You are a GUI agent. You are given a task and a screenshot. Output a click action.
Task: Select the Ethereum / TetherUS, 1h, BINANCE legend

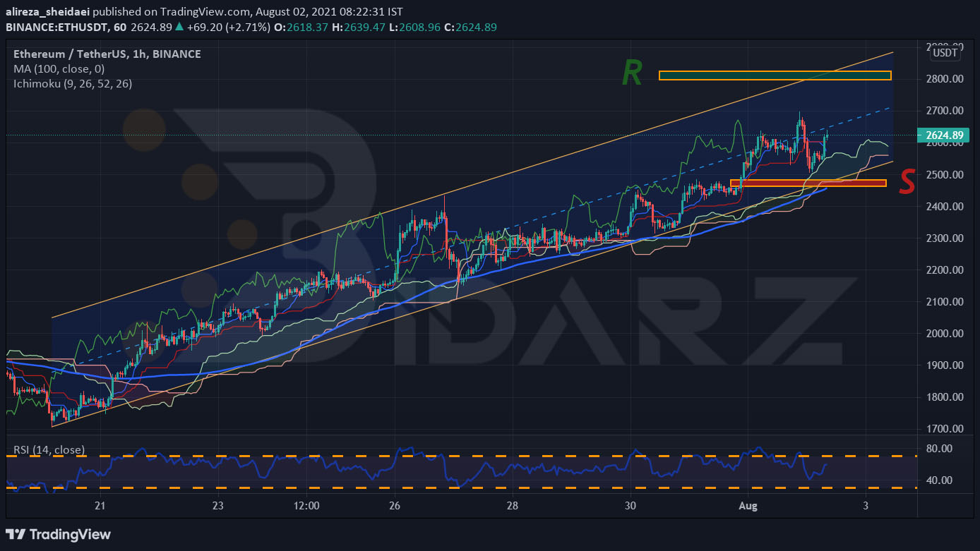107,54
